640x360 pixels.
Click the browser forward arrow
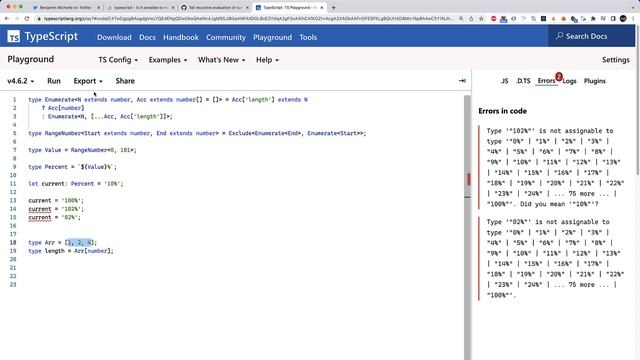pyautogui.click(x=17, y=18)
